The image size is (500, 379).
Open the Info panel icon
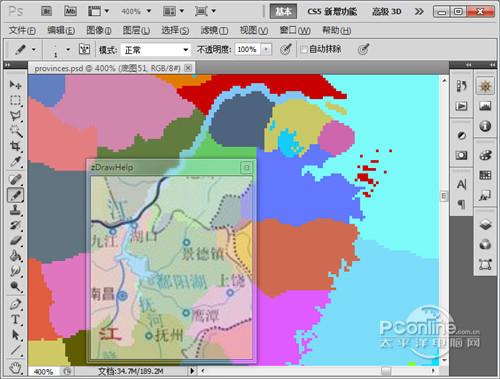click(x=485, y=126)
